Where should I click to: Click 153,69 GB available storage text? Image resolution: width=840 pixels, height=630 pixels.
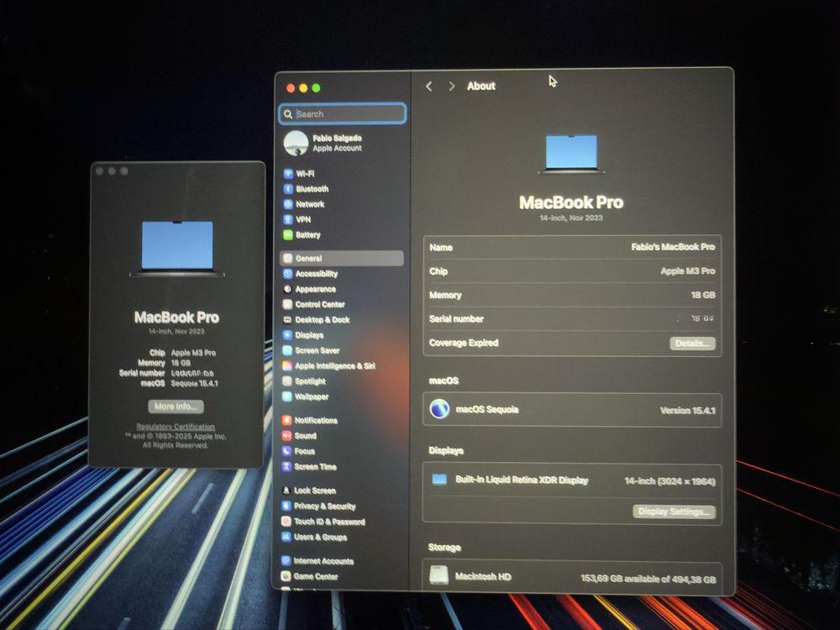click(648, 579)
